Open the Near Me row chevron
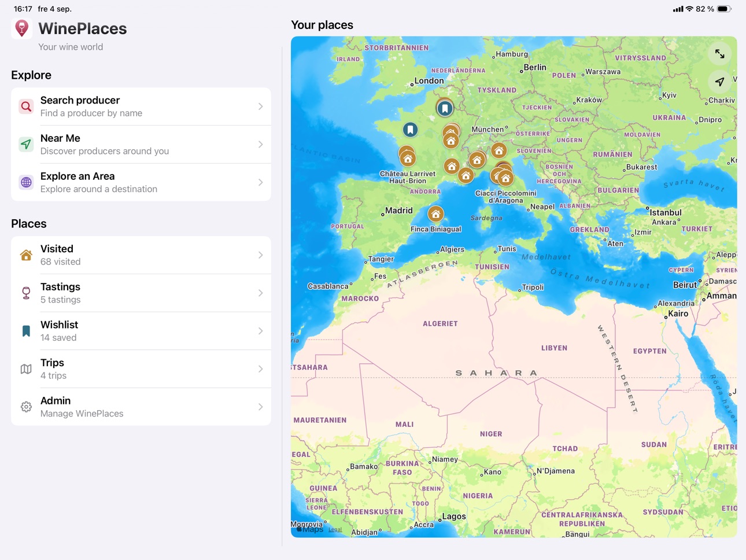Image resolution: width=746 pixels, height=560 pixels. point(261,145)
